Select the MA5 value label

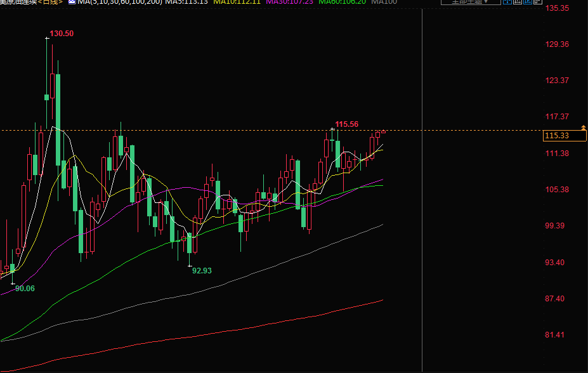pos(186,2)
